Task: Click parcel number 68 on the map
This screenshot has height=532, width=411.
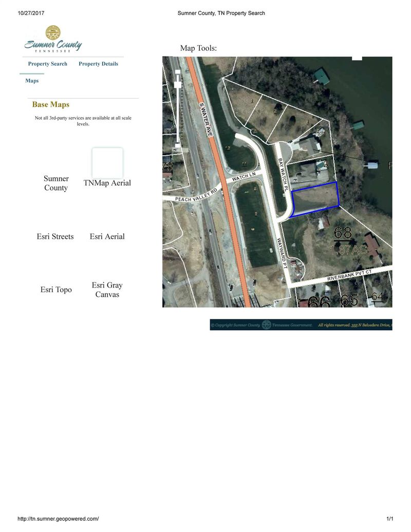Action: 343,233
